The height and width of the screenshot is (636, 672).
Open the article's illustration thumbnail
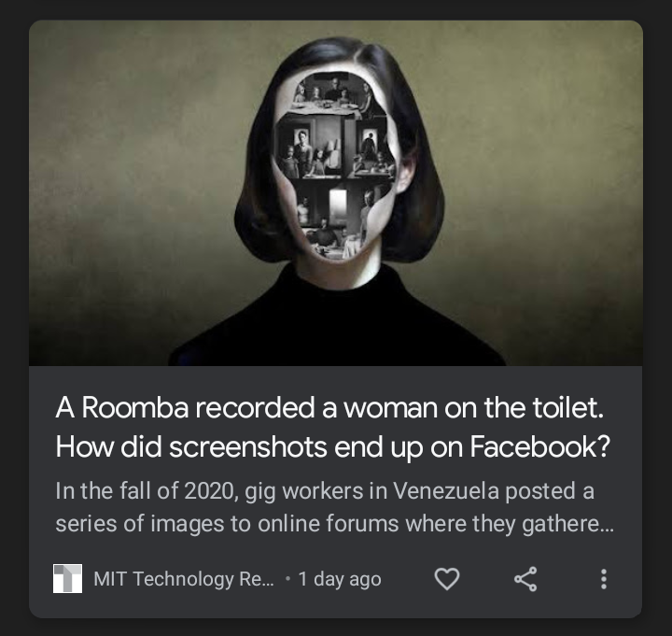pyautogui.click(x=336, y=193)
